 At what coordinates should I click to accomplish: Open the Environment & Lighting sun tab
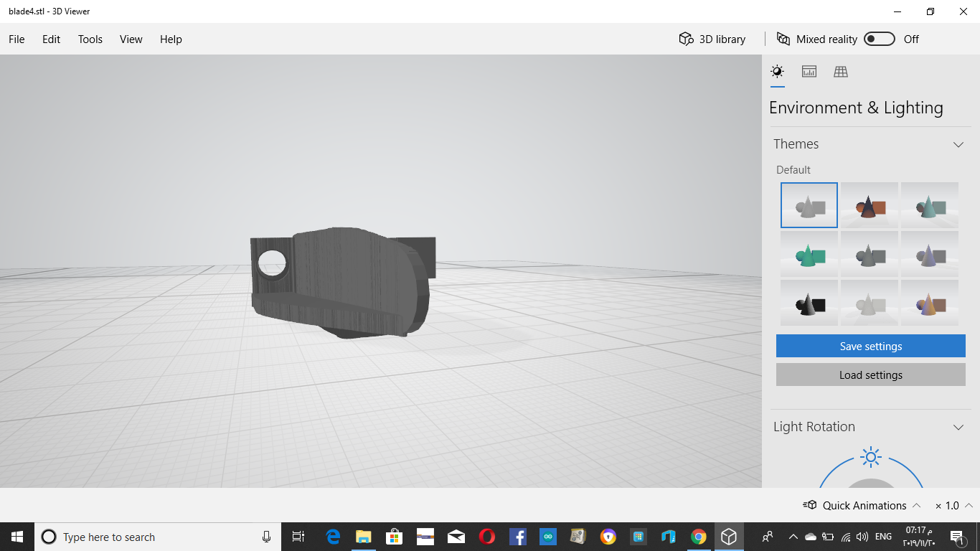tap(777, 72)
